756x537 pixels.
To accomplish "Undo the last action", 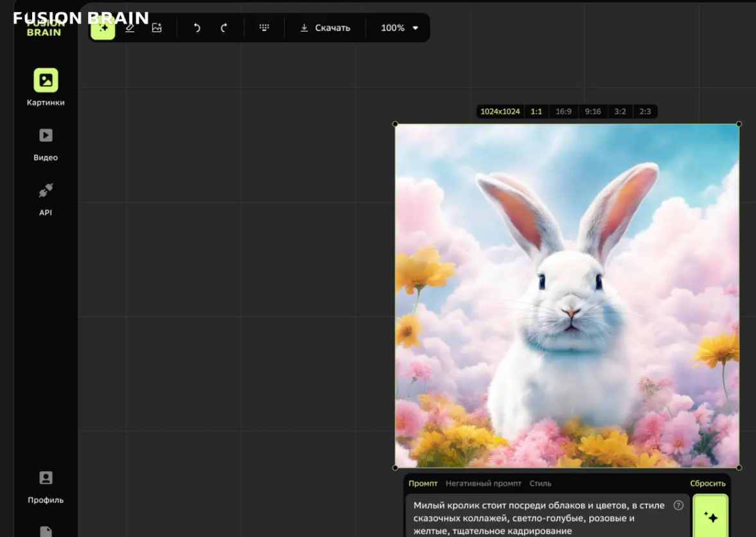I will click(197, 28).
